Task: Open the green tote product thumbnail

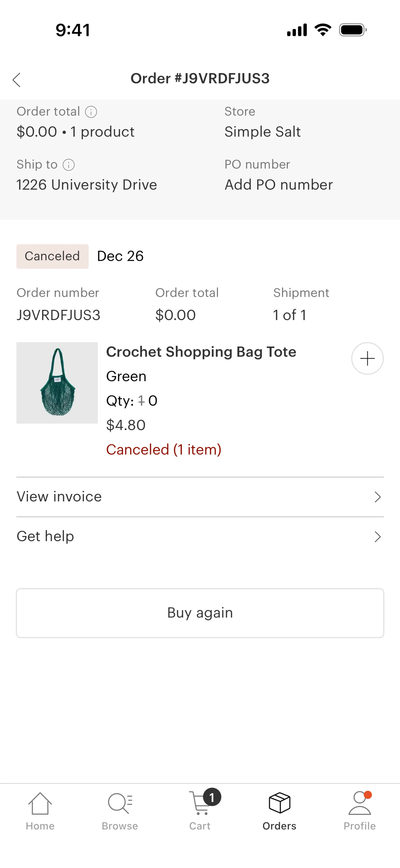Action: [57, 383]
